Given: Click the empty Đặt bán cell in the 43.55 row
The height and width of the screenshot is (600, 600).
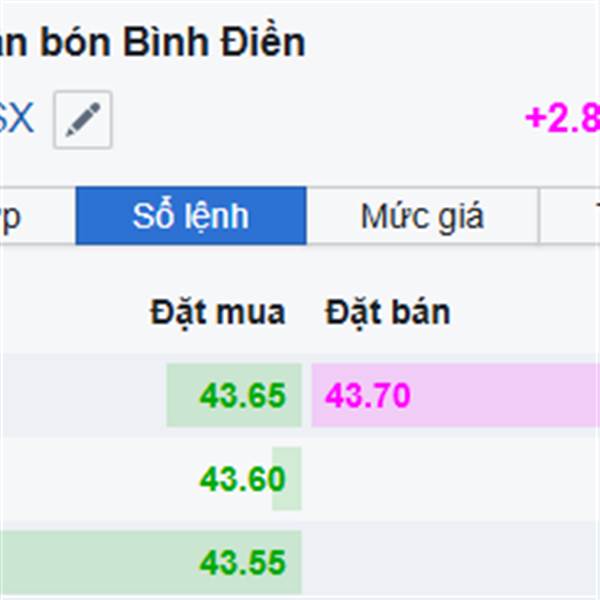Looking at the screenshot, I should [x=455, y=562].
